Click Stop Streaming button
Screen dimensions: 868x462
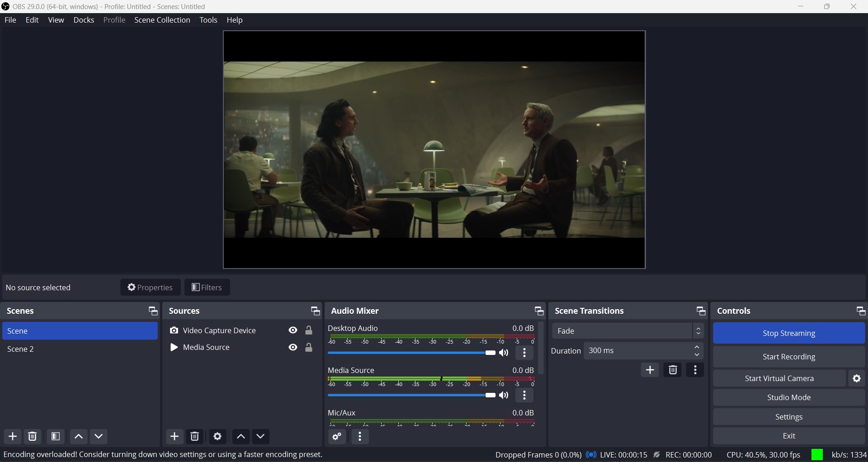(789, 333)
